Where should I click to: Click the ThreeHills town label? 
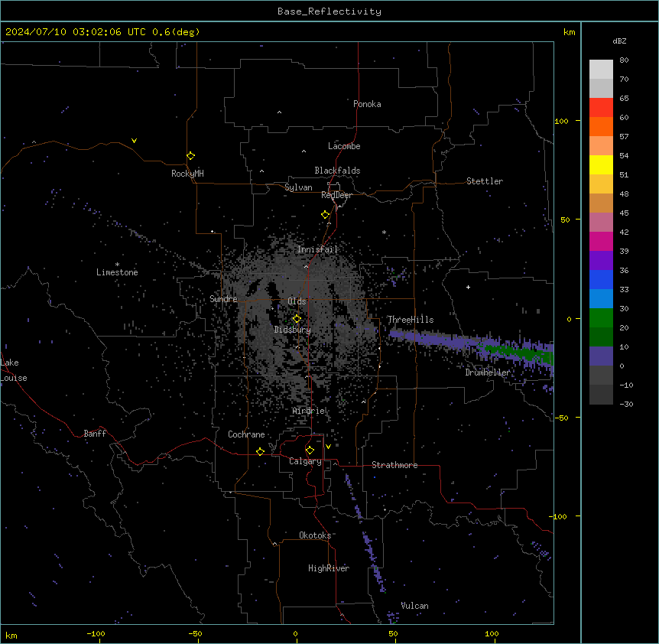coord(411,320)
